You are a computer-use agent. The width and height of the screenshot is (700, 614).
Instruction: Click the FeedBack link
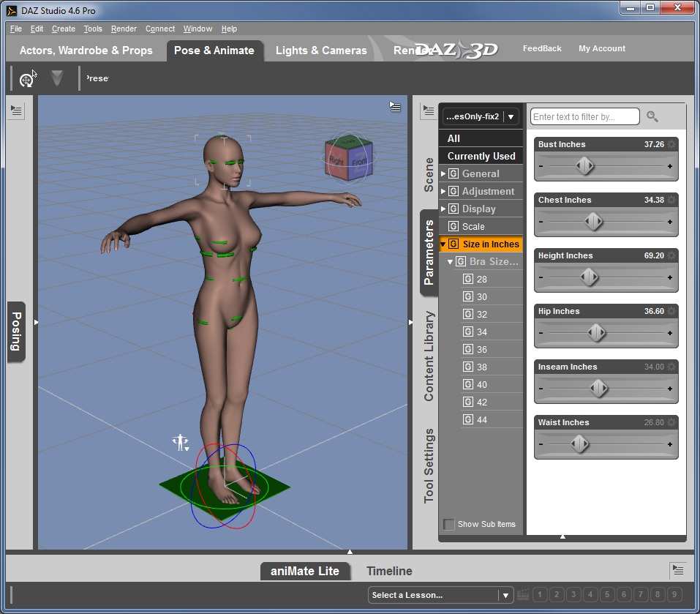[x=542, y=48]
